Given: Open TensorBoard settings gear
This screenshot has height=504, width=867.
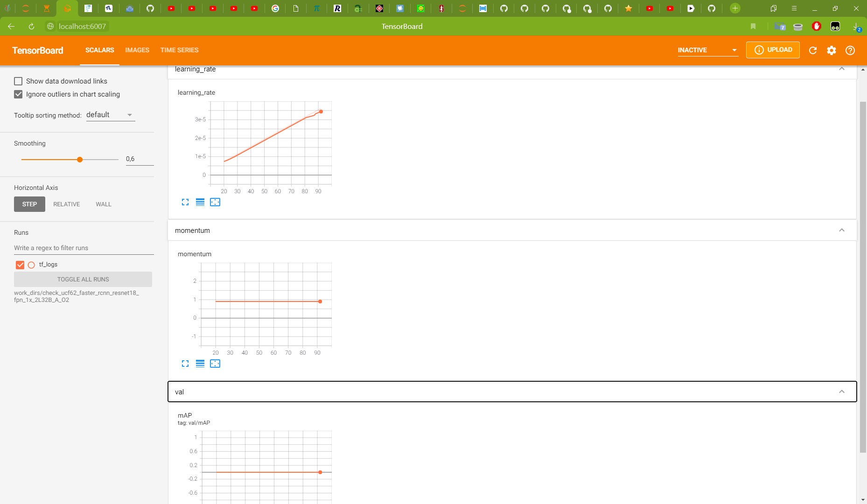Looking at the screenshot, I should [832, 50].
